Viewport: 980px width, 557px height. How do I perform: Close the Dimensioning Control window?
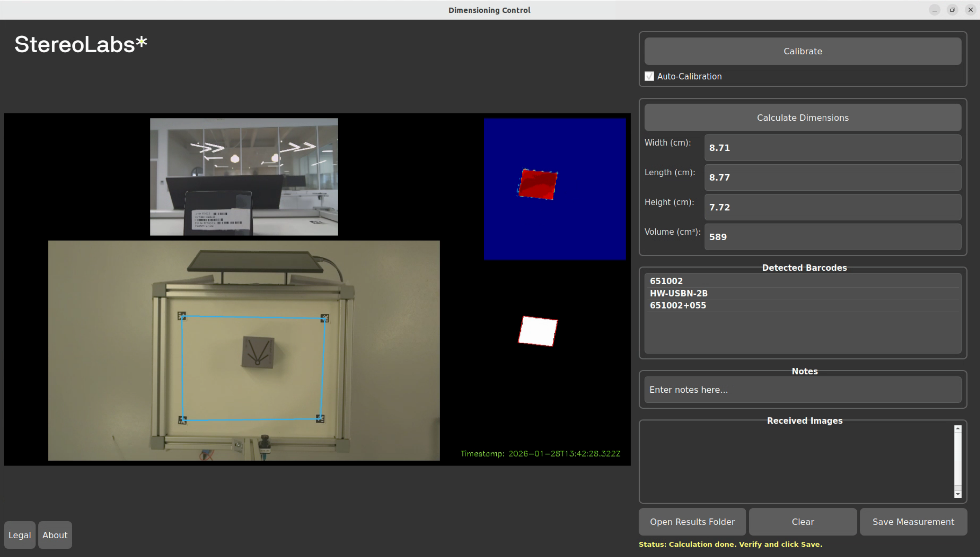click(x=970, y=10)
